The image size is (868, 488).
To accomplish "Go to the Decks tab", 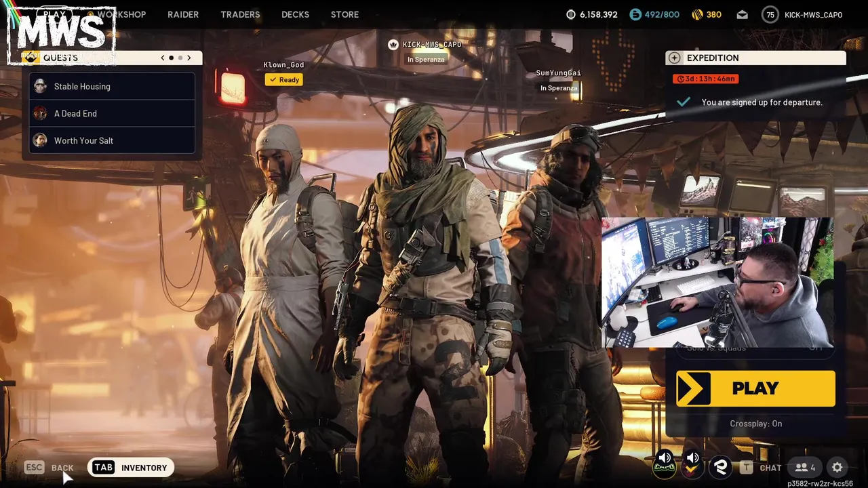I will click(295, 14).
